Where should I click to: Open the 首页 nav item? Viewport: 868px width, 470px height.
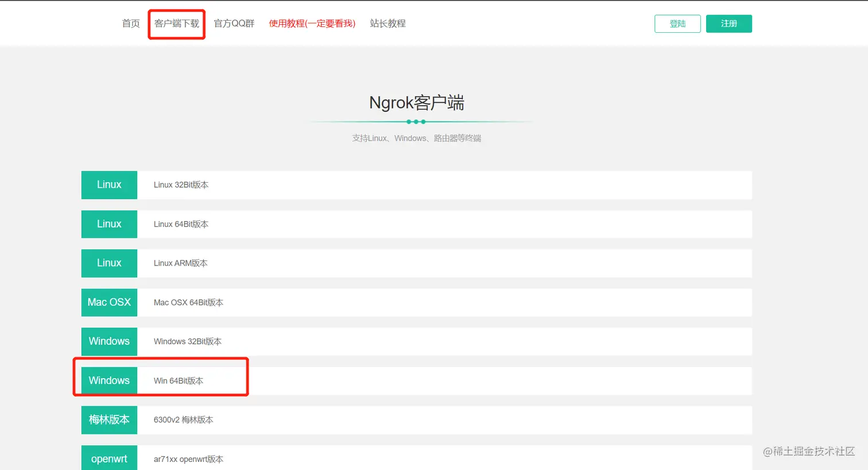[x=131, y=24]
